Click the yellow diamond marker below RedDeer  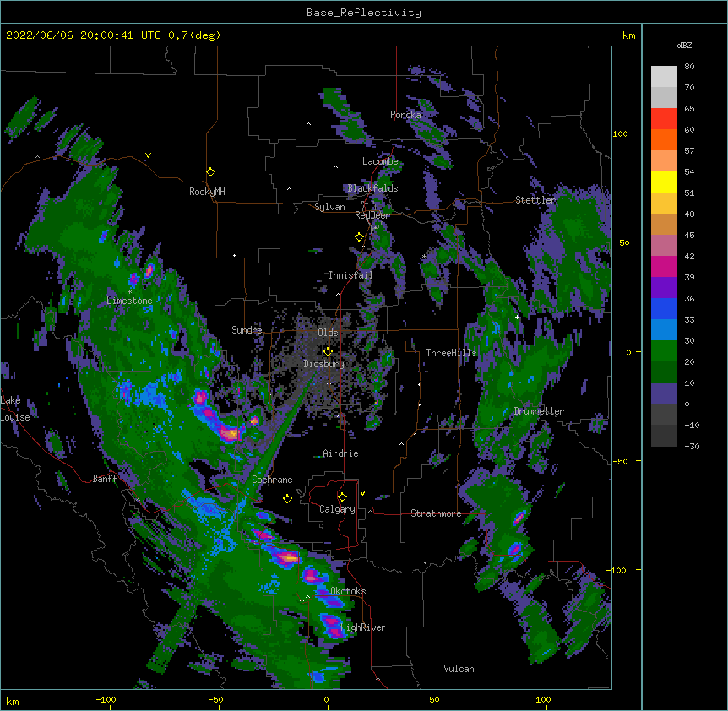click(359, 237)
